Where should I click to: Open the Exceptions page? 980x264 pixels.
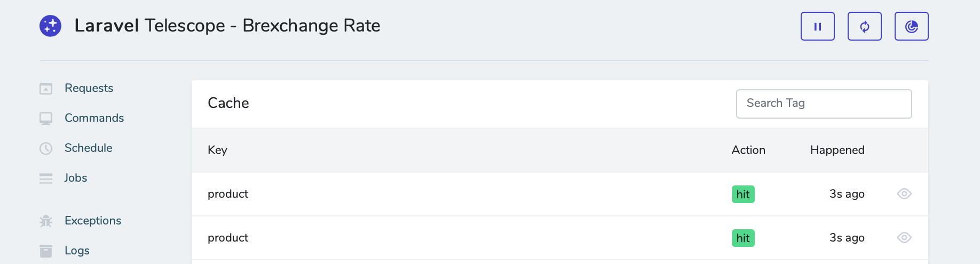pos(93,221)
